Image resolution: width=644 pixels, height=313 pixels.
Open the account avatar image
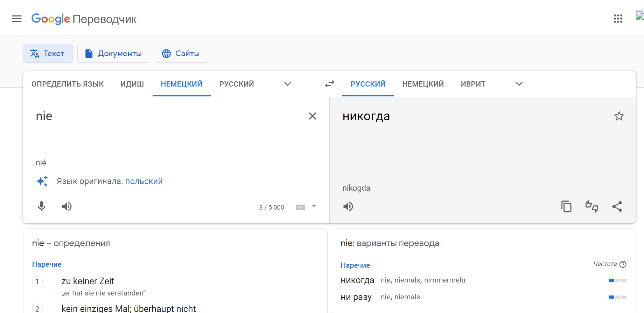pos(639,18)
